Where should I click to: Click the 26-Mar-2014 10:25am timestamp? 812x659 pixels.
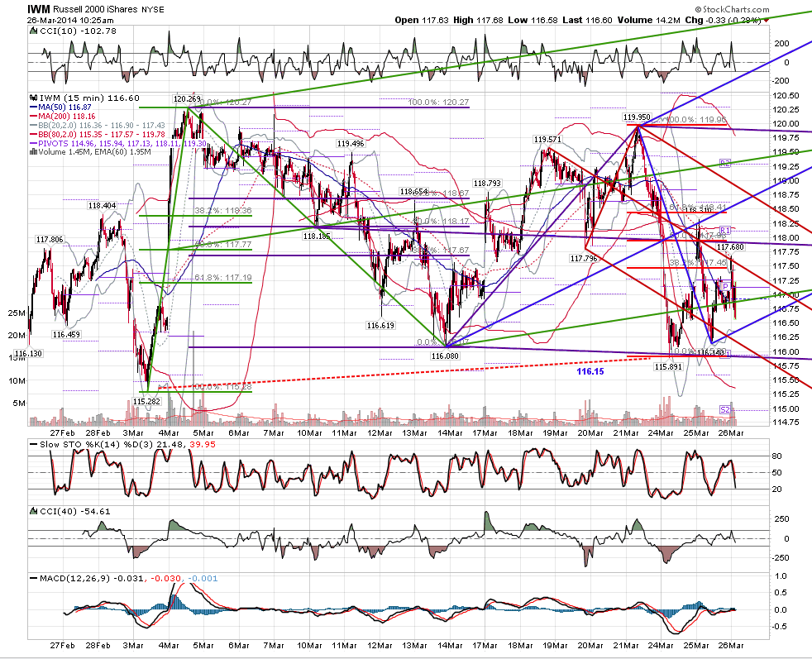tap(70, 20)
